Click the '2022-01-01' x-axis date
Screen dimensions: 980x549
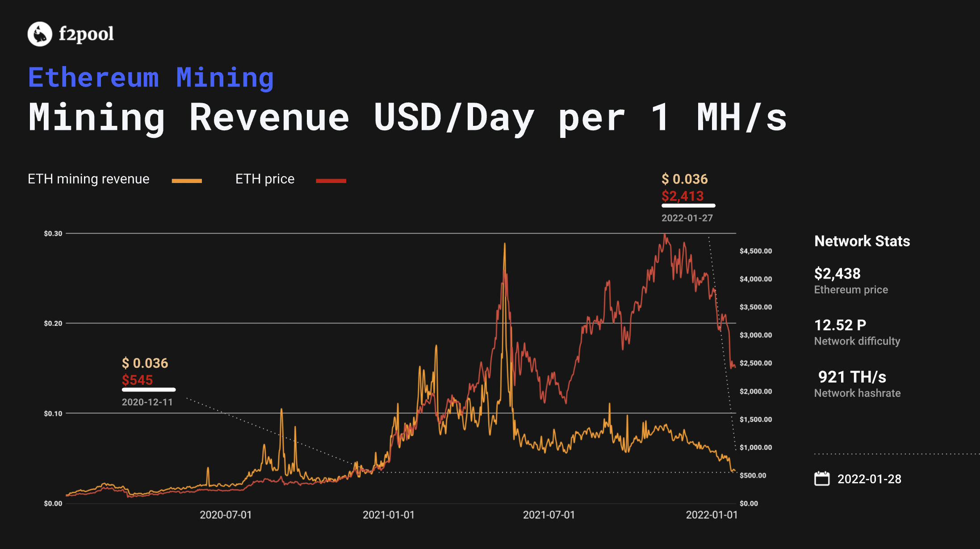click(712, 515)
